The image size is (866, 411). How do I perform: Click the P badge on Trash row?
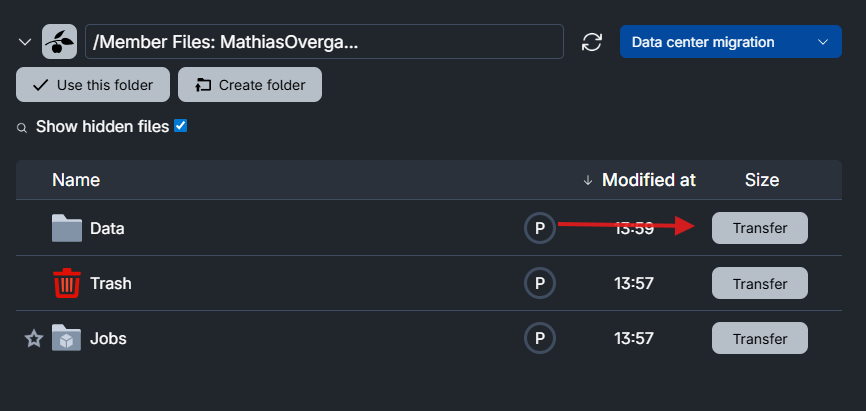tap(540, 283)
